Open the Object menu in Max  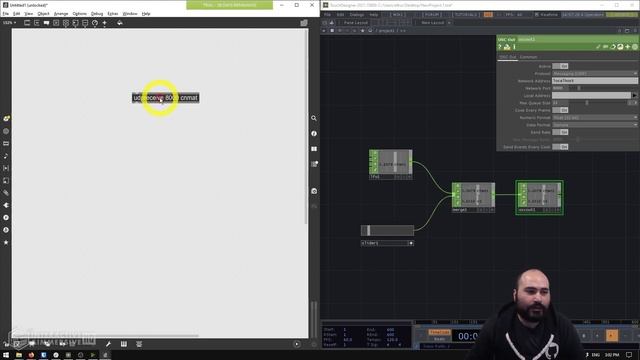[43, 13]
